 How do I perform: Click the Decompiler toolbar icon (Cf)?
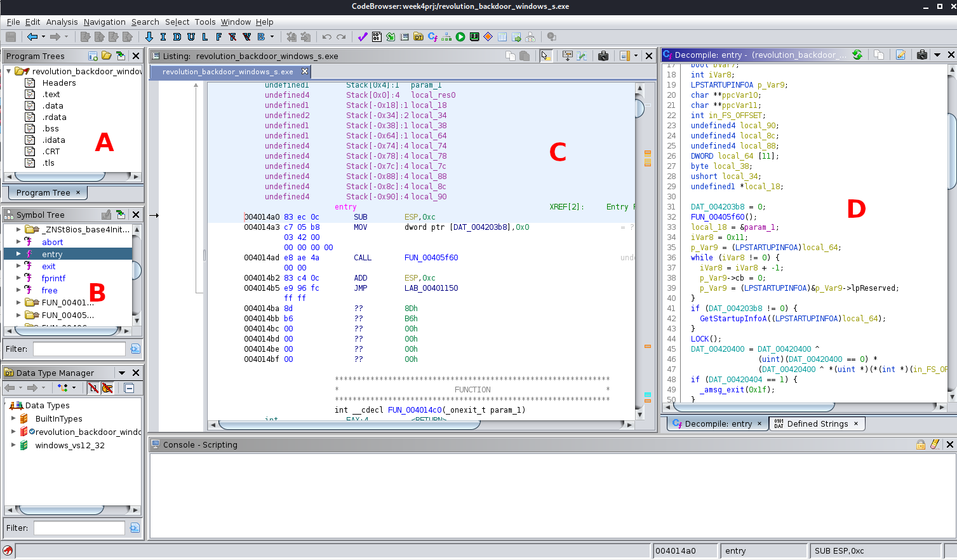tap(432, 37)
